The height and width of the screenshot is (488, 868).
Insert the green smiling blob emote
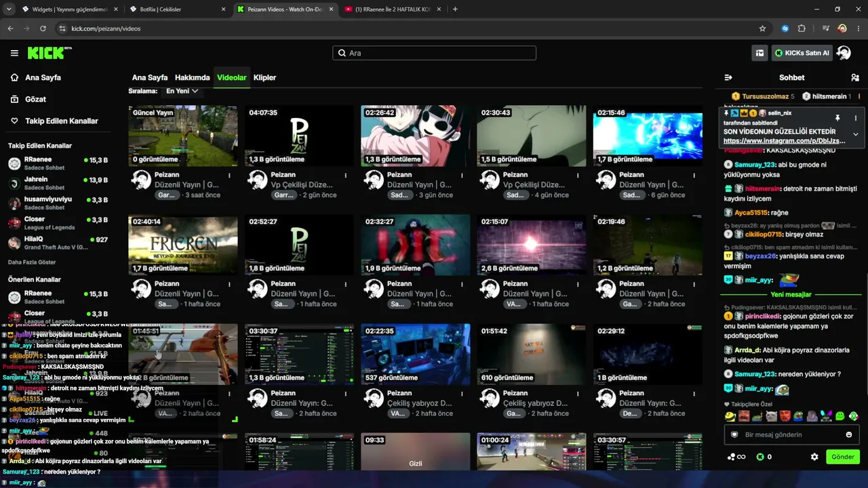[x=840, y=416]
